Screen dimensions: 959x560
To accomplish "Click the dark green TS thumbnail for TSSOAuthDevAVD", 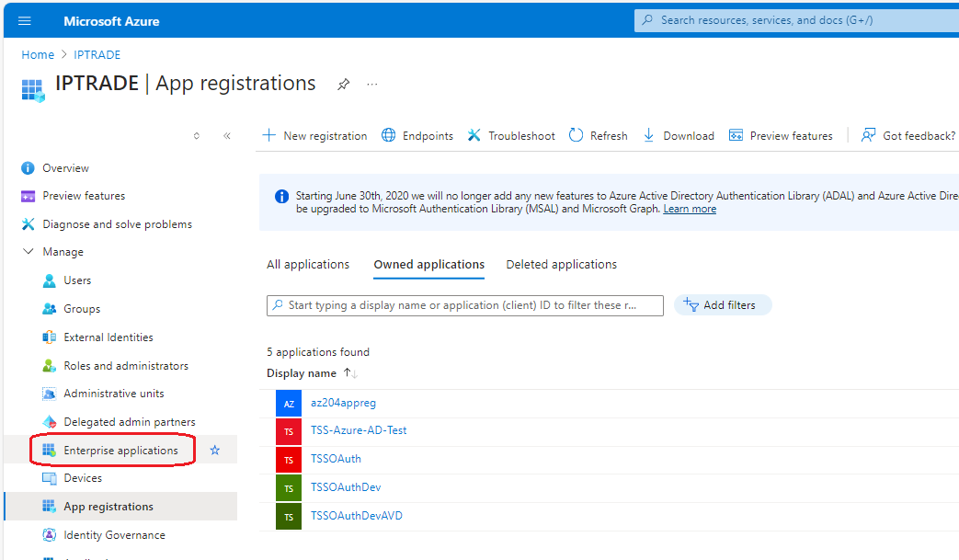I will 289,517.
